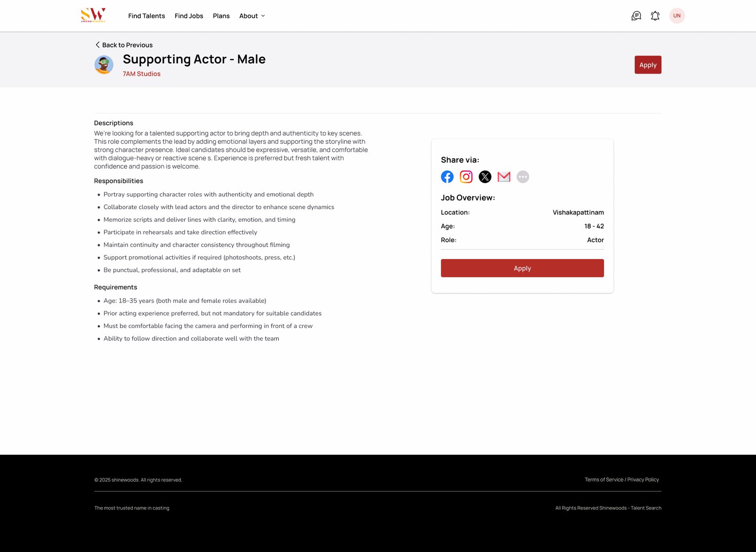Click 'All Rights Reserved Shinewoods - Talent Search'

tap(608, 508)
